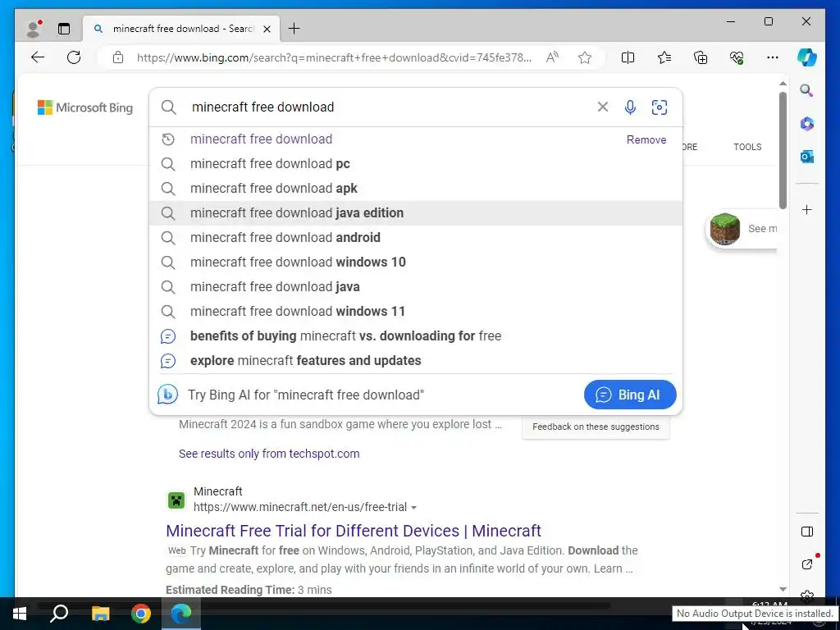Open Windows taskbar search

click(59, 614)
